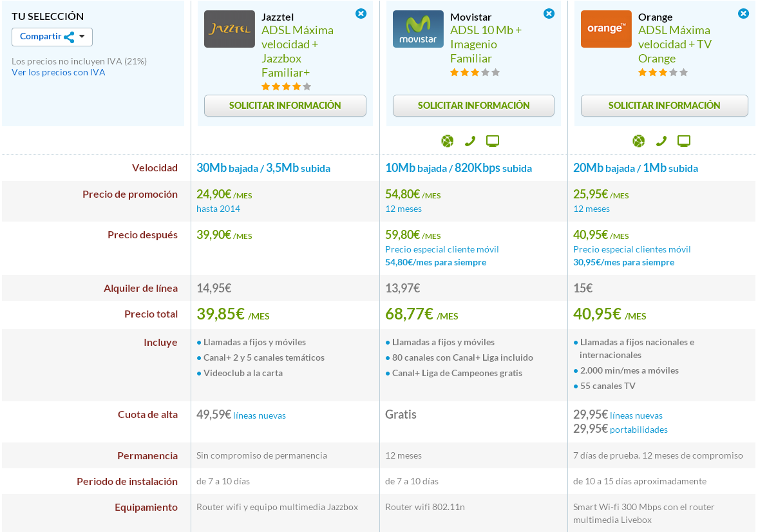The image size is (758, 532).
Task: Click Orange 'Precio especial clientes móvil' text
Action: tap(632, 249)
